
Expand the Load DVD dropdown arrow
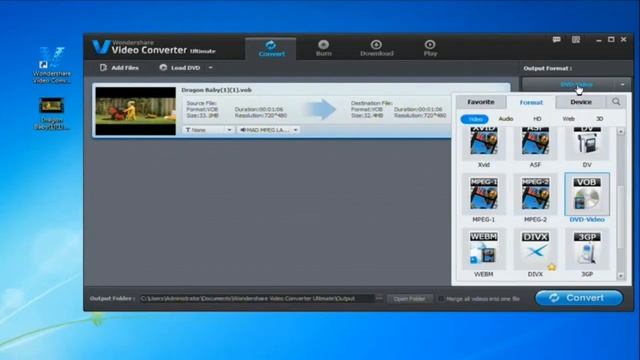point(211,68)
